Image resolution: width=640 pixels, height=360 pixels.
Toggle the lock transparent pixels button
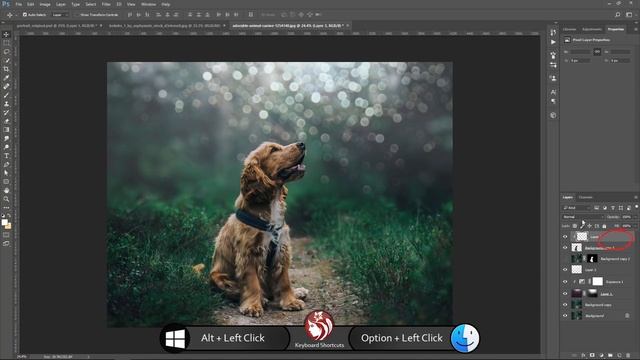[575, 226]
